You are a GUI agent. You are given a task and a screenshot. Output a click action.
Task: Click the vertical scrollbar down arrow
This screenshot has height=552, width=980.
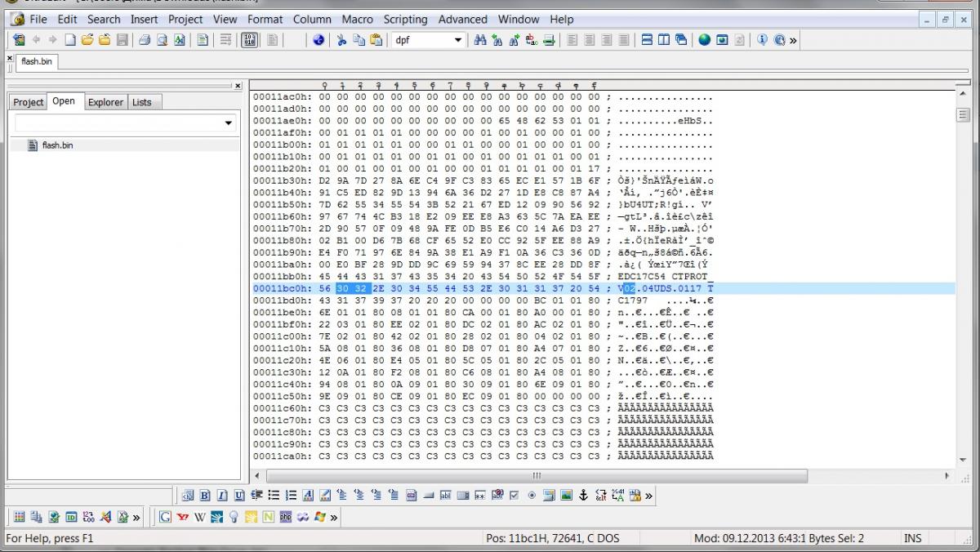point(963,458)
